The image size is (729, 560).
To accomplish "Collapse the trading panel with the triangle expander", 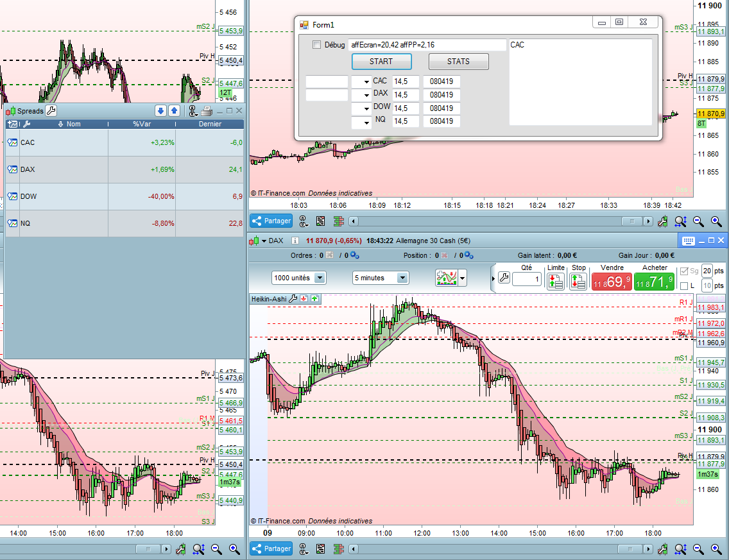I will click(493, 279).
